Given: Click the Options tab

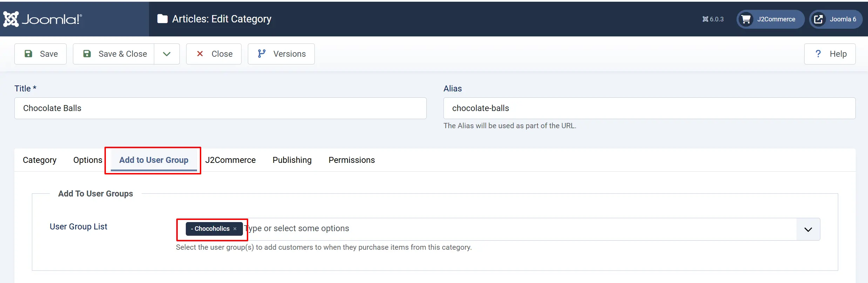Looking at the screenshot, I should point(88,160).
